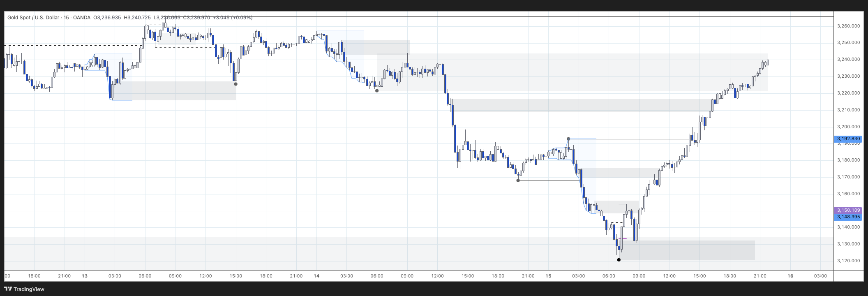Click the high value H3,240.725
Image resolution: width=868 pixels, height=296 pixels.
[x=137, y=18]
